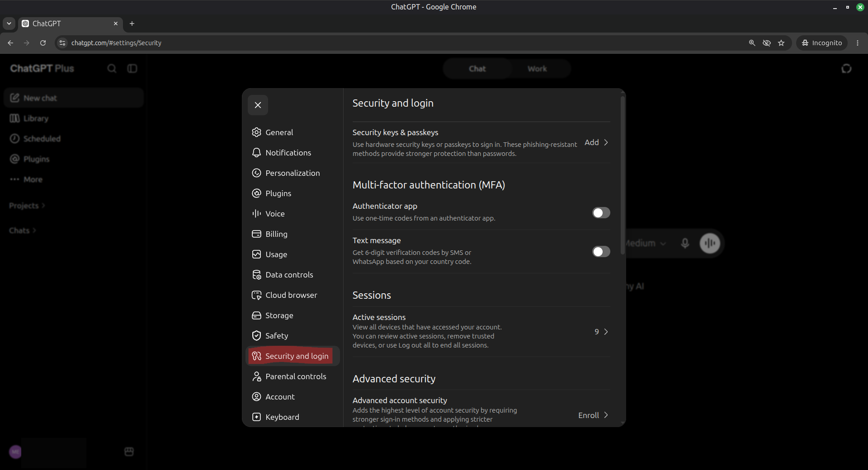Image resolution: width=868 pixels, height=470 pixels.
Task: Click Library in the dimmed sidebar
Action: pos(74,118)
